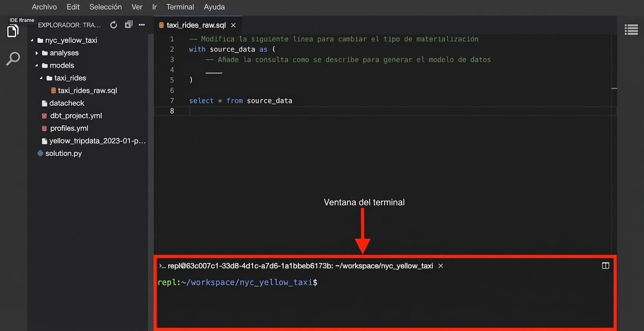Close the terminal tab
This screenshot has width=644, height=331.
(441, 266)
